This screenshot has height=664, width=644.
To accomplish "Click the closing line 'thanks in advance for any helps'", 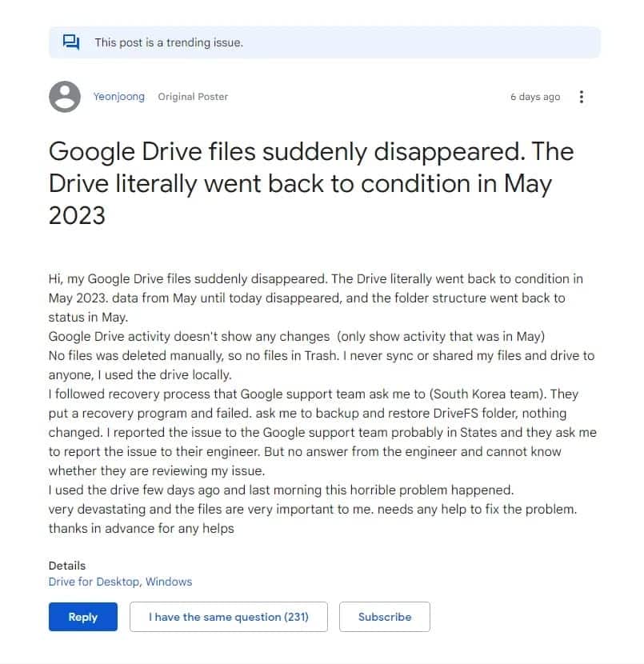I will click(x=142, y=529).
